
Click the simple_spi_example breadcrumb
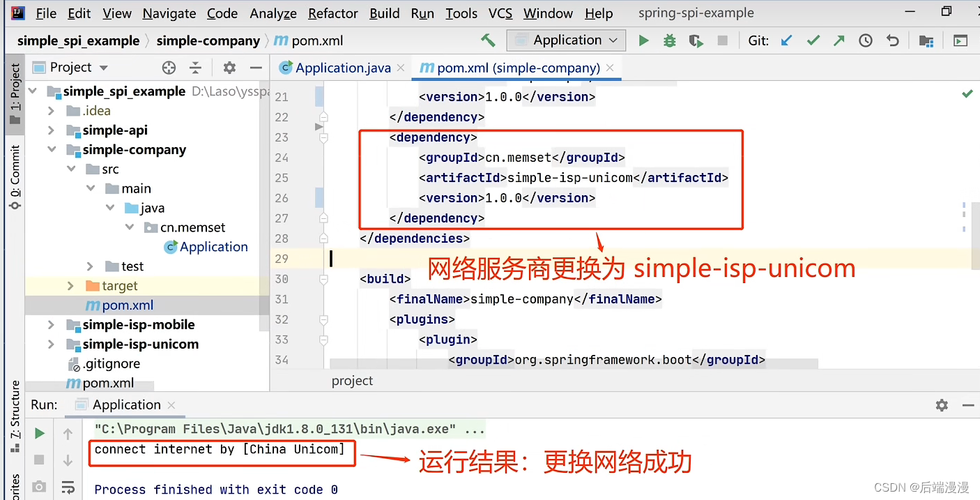tap(78, 40)
